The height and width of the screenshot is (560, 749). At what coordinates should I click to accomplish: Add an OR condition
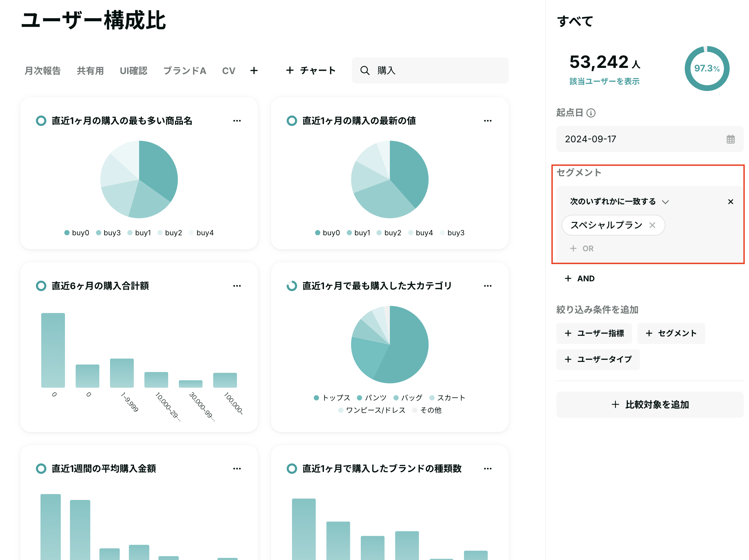582,248
